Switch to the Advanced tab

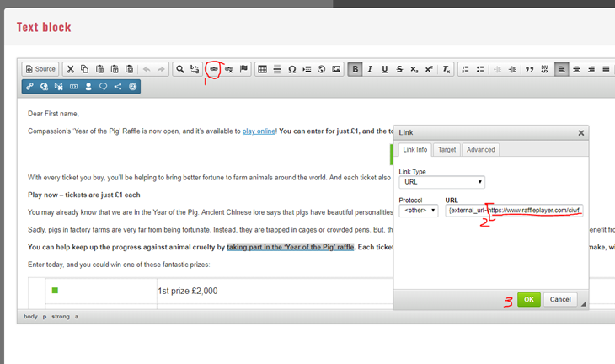(480, 150)
